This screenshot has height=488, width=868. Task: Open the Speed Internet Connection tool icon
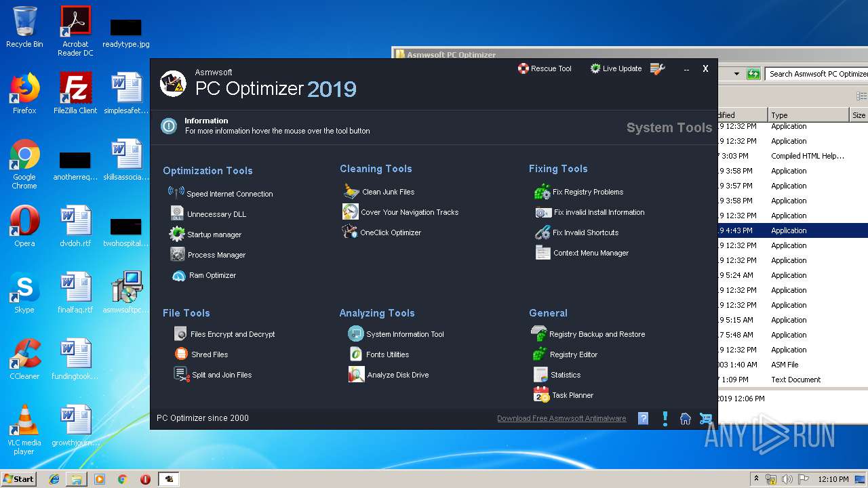pos(176,192)
